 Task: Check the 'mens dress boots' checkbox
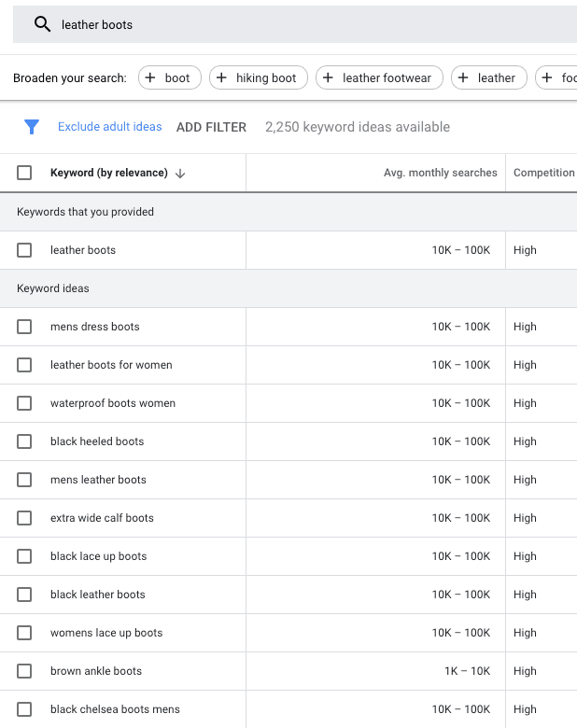(x=24, y=327)
